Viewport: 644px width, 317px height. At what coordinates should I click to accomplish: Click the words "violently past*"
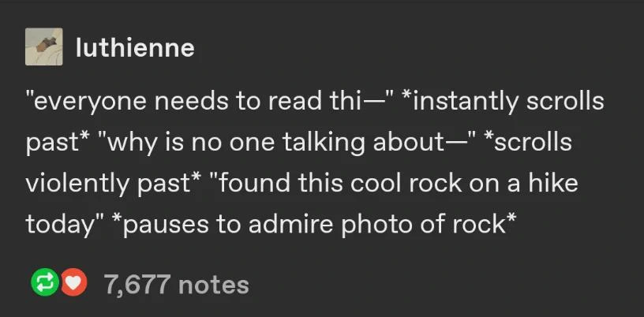(113, 185)
